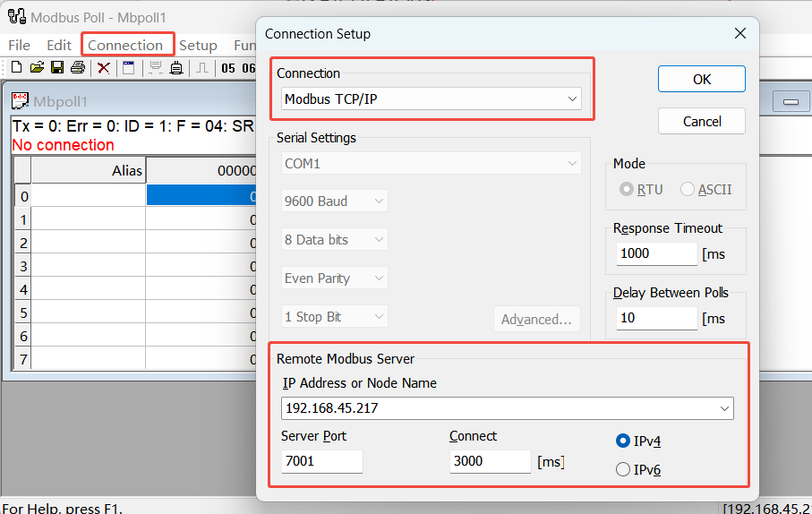This screenshot has height=514, width=812.
Task: Open the File menu
Action: pyautogui.click(x=19, y=46)
